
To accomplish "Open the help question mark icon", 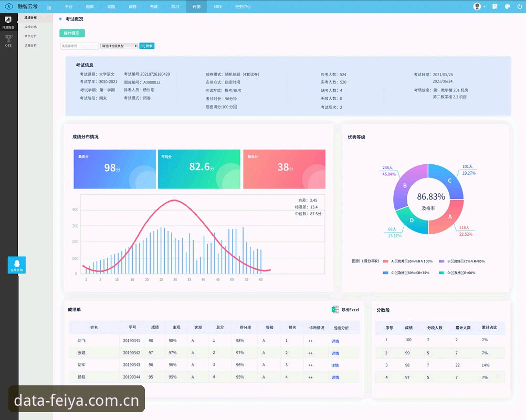I will click(x=495, y=6).
